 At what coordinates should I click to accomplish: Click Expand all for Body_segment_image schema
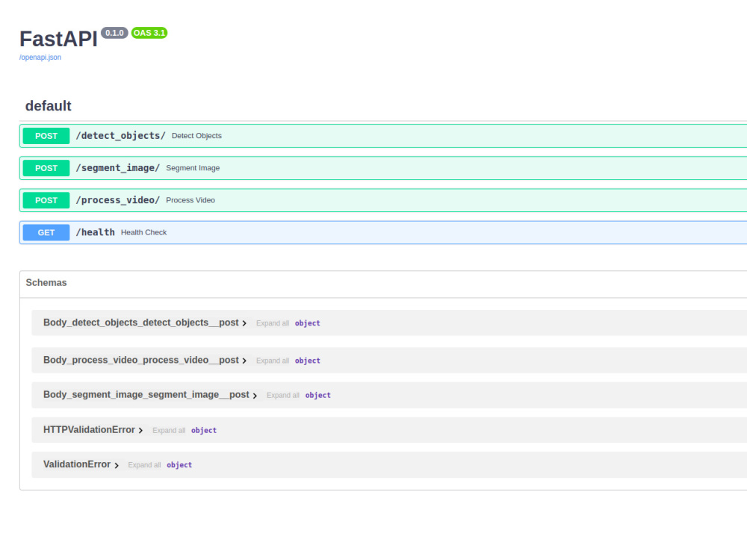tap(283, 395)
